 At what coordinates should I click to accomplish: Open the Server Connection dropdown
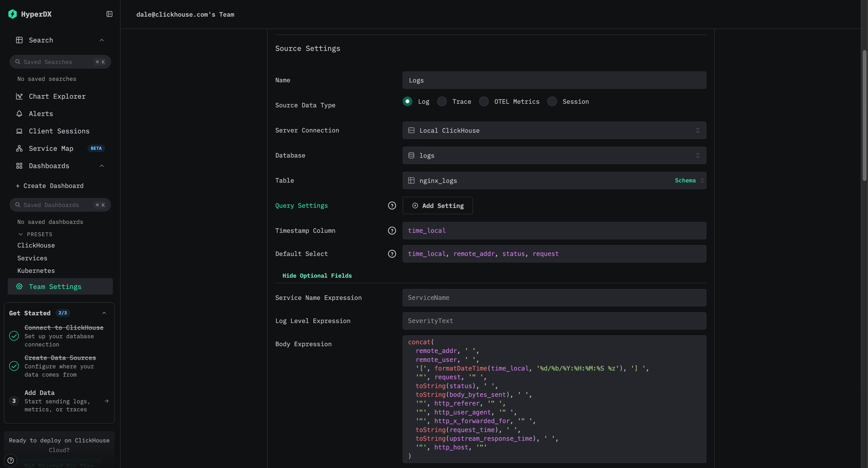554,130
